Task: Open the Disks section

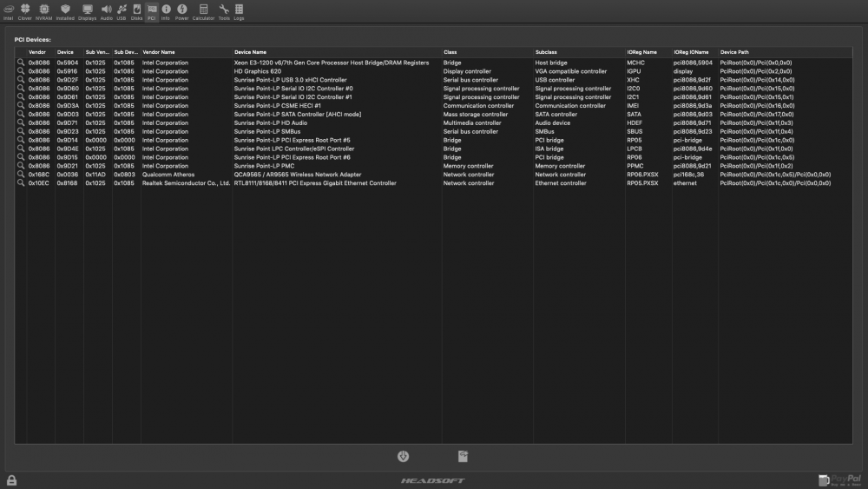Action: click(137, 11)
